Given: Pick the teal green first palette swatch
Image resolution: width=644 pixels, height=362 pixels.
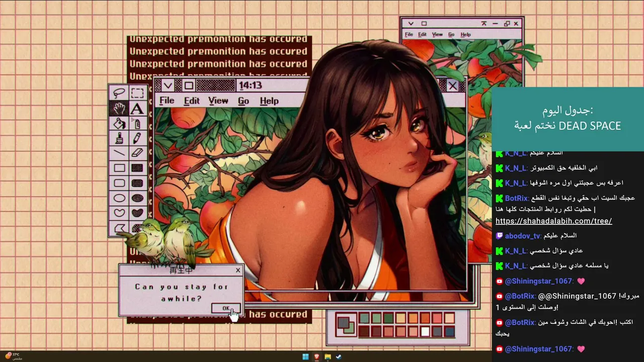Looking at the screenshot, I should tap(364, 318).
